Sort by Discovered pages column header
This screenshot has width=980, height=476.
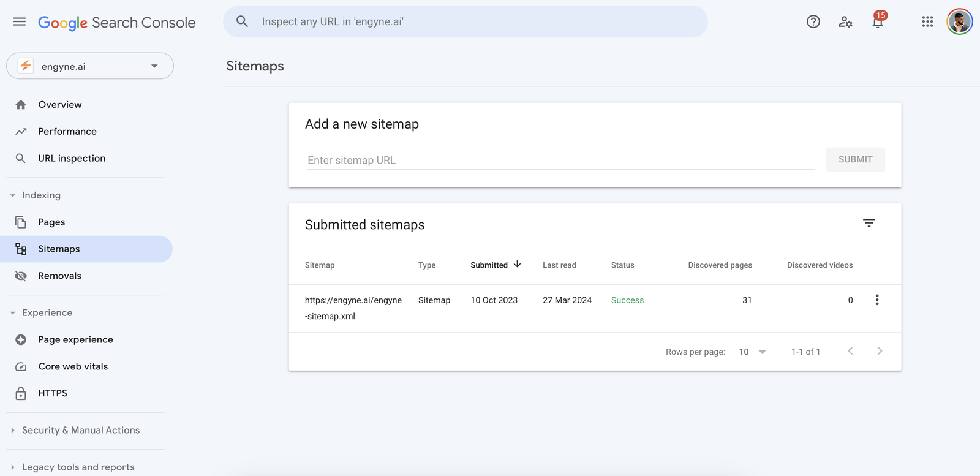coord(720,265)
